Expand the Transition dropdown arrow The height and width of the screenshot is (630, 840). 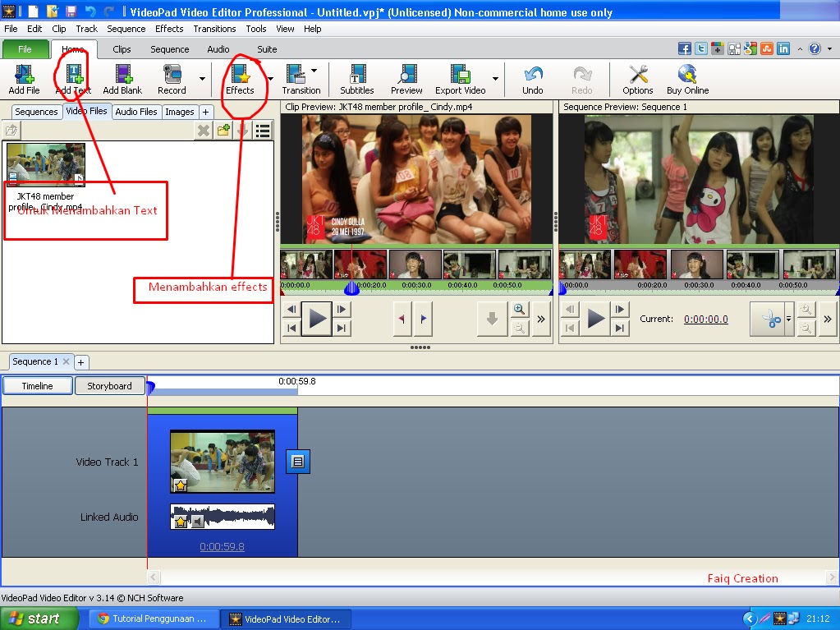(x=314, y=70)
